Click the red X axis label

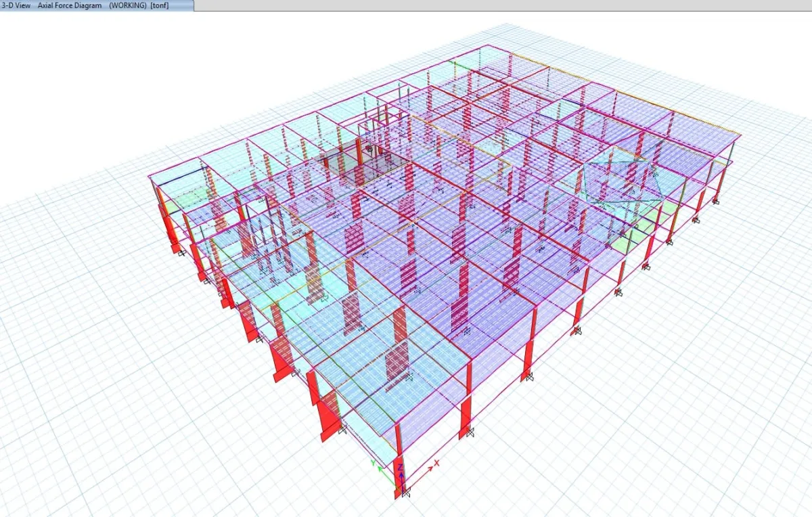click(437, 464)
